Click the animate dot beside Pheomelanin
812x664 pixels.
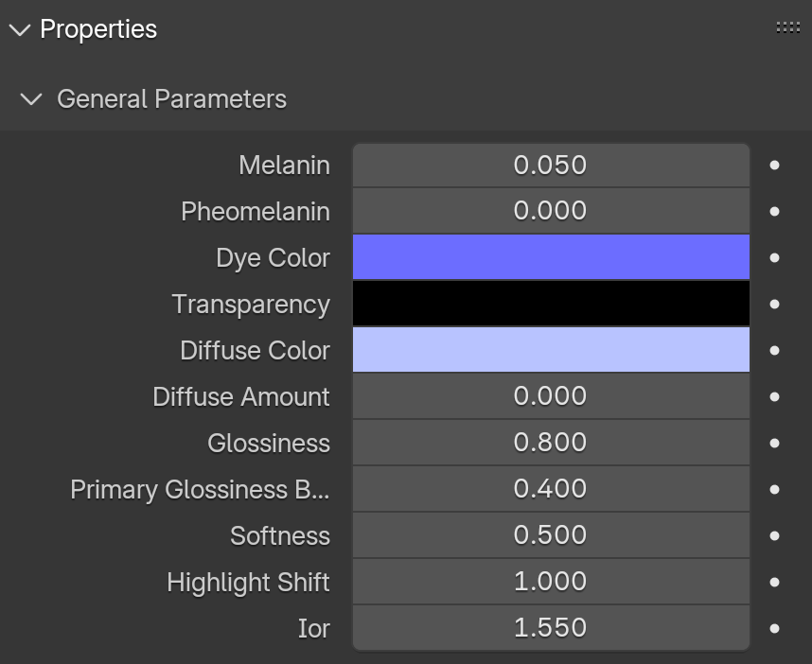pos(774,211)
